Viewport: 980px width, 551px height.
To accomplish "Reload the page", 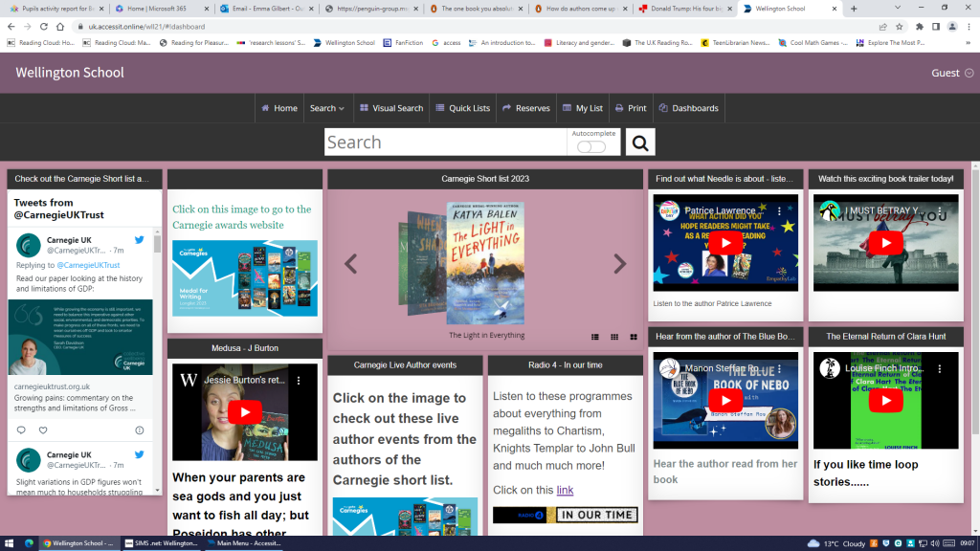I will pyautogui.click(x=44, y=27).
